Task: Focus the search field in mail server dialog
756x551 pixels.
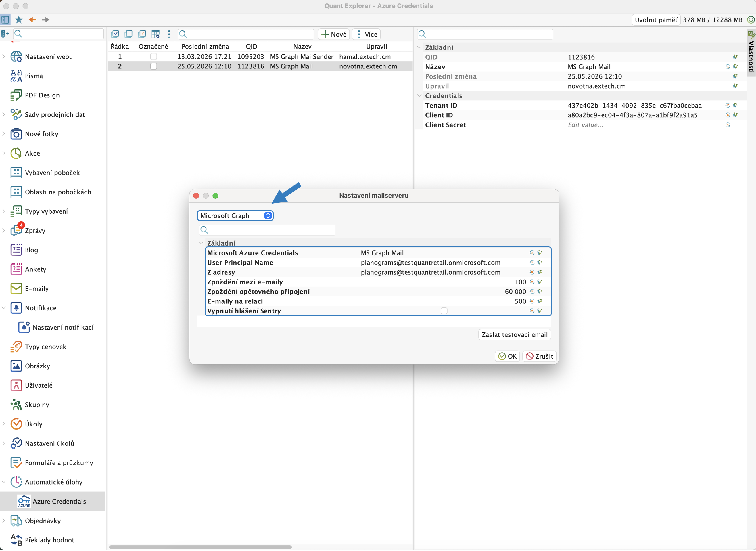Action: [267, 230]
